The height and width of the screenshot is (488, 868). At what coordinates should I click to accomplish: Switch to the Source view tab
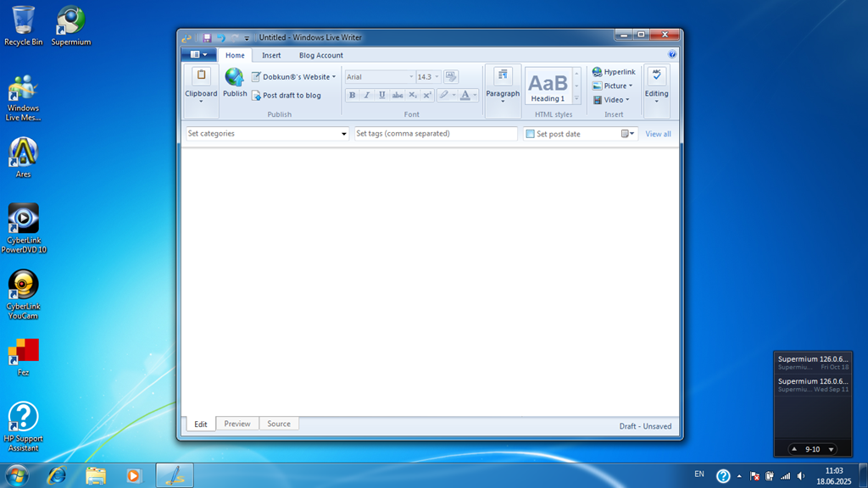[x=278, y=424]
